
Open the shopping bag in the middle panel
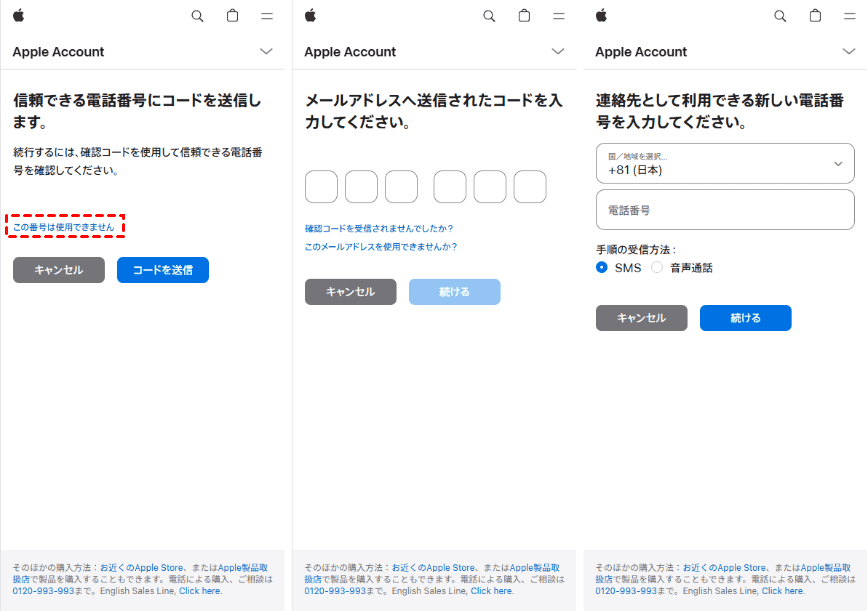(x=524, y=16)
